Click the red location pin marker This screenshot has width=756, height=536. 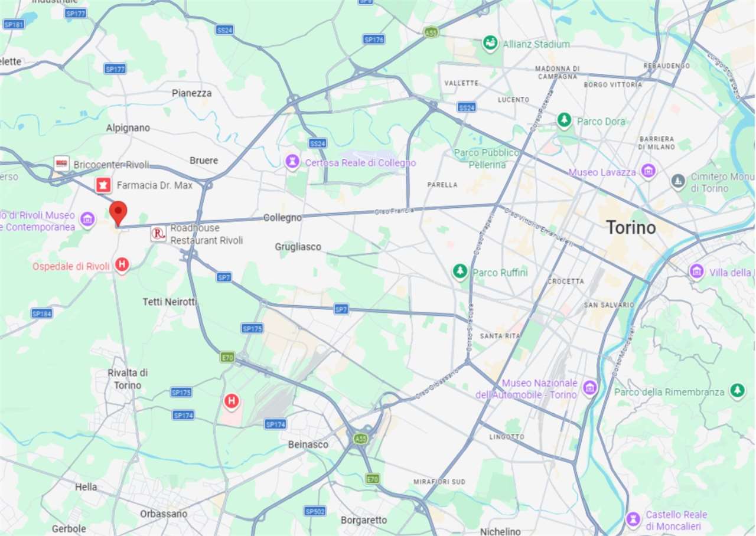[x=119, y=213]
